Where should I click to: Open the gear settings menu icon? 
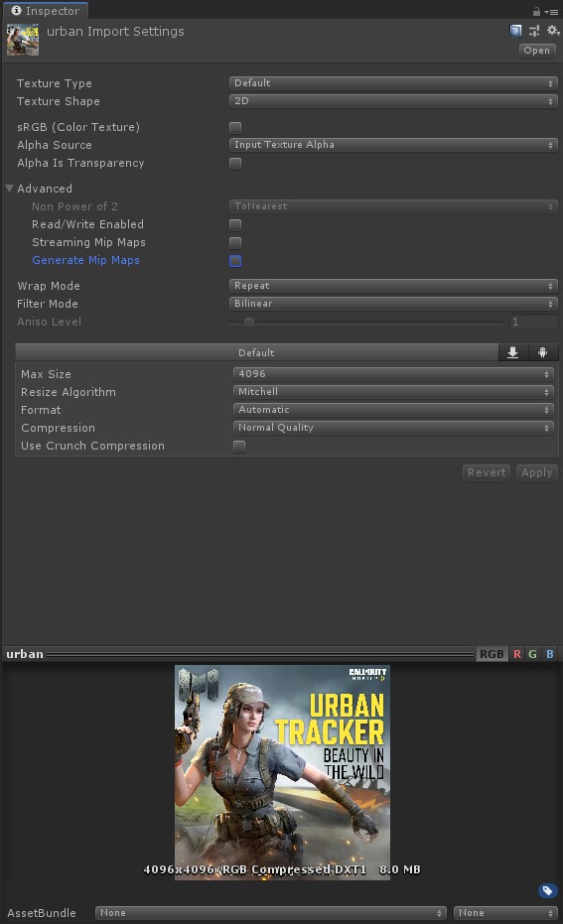coord(553,30)
